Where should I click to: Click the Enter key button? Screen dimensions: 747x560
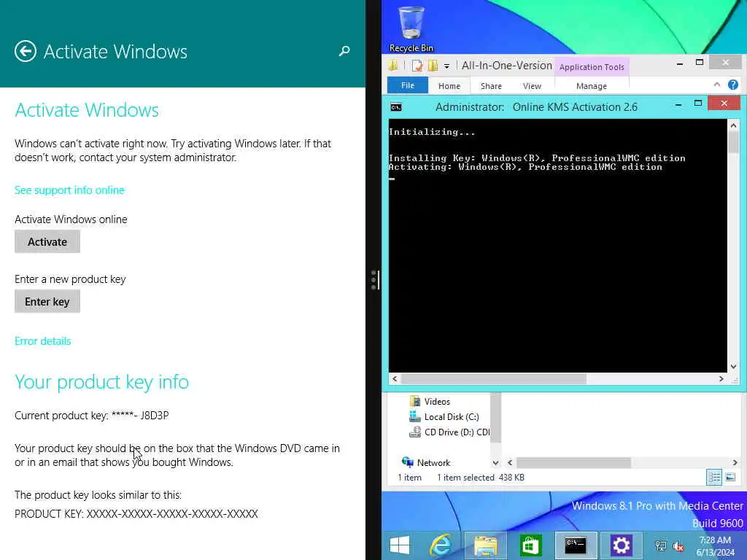click(47, 301)
